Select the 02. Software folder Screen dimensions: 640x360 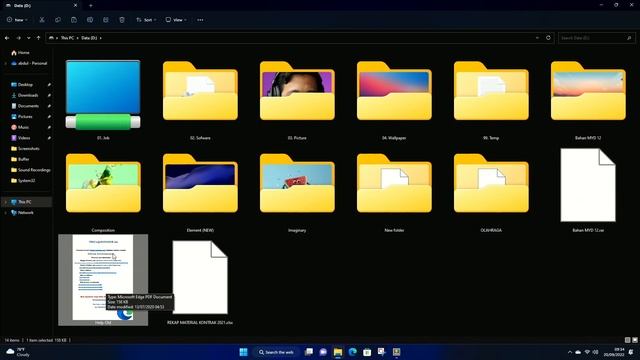pos(200,91)
